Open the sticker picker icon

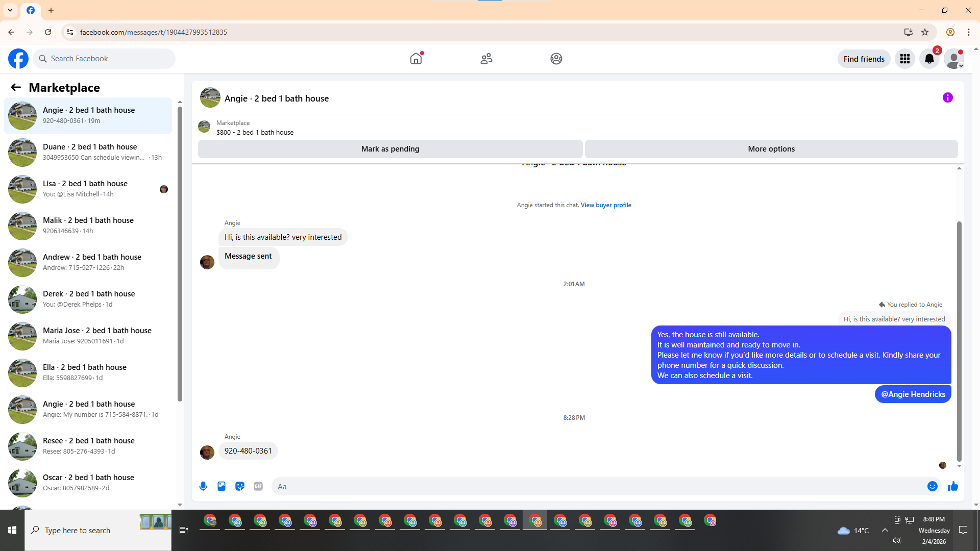(x=240, y=486)
